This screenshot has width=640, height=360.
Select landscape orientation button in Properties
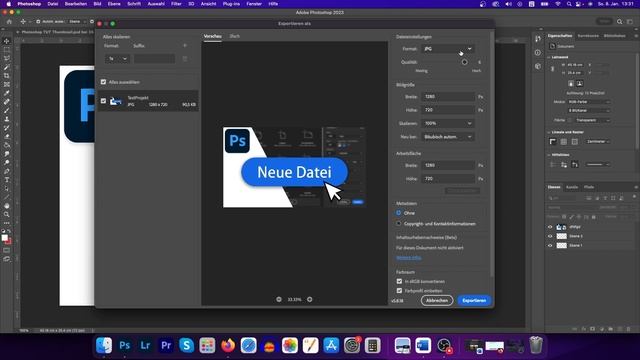pyautogui.click(x=580, y=84)
